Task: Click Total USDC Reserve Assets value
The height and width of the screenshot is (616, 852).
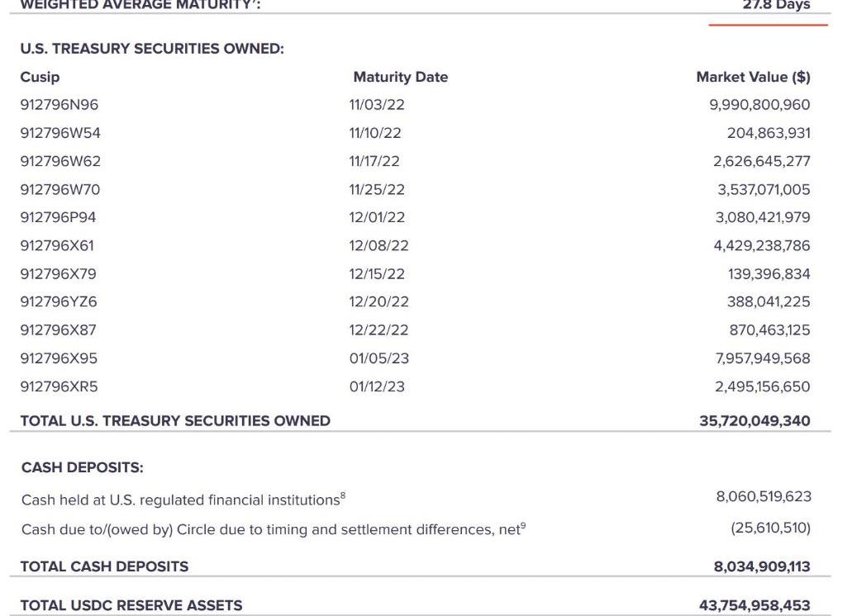Action: coord(754,605)
